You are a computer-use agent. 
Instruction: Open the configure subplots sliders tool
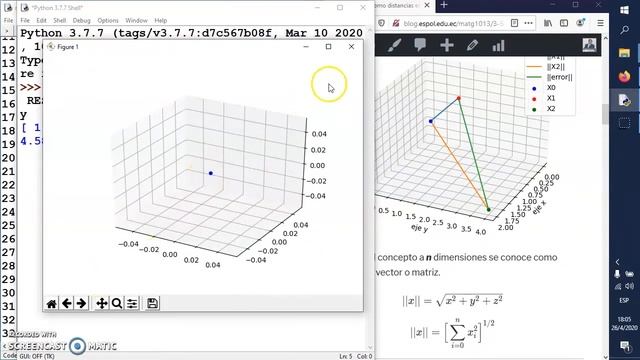(132, 304)
